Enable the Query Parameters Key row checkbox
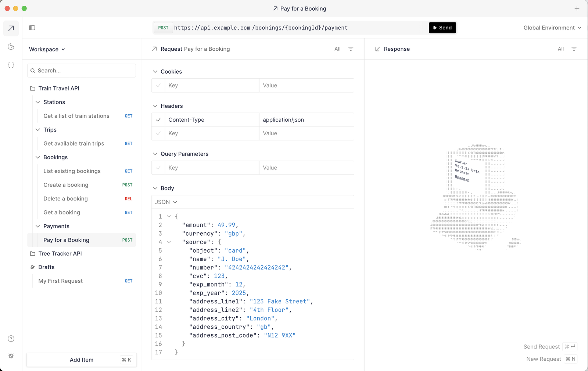Viewport: 588px width, 371px height. [x=158, y=167]
